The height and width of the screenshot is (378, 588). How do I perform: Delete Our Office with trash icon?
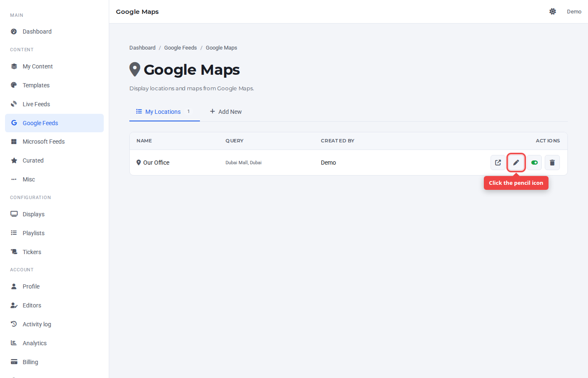point(552,163)
